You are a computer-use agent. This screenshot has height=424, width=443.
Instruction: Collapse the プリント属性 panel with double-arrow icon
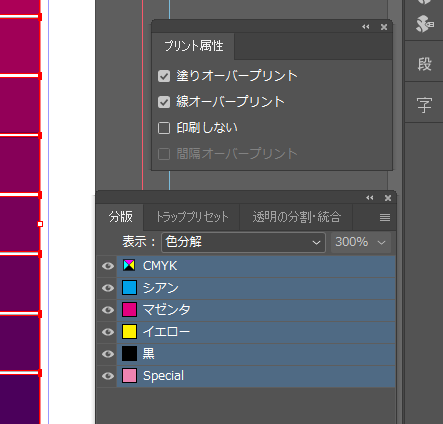pos(366,27)
